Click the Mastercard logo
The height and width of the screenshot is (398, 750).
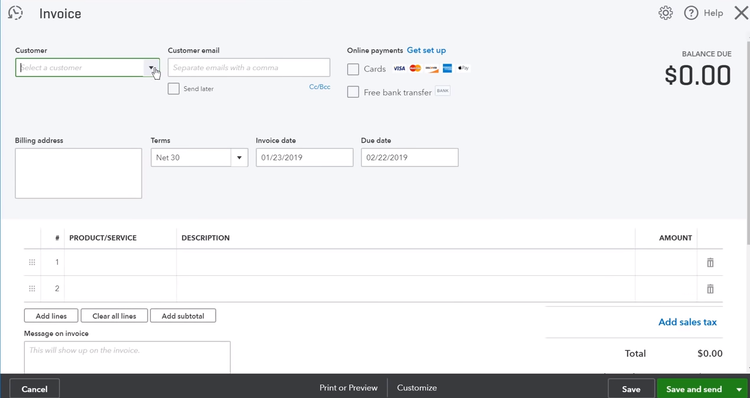[x=415, y=68]
